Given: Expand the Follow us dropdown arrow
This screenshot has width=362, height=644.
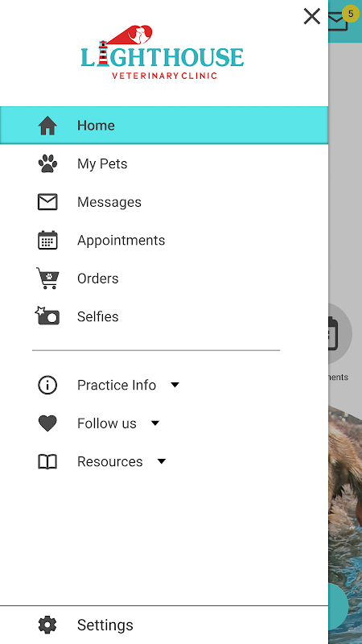Looking at the screenshot, I should (155, 423).
